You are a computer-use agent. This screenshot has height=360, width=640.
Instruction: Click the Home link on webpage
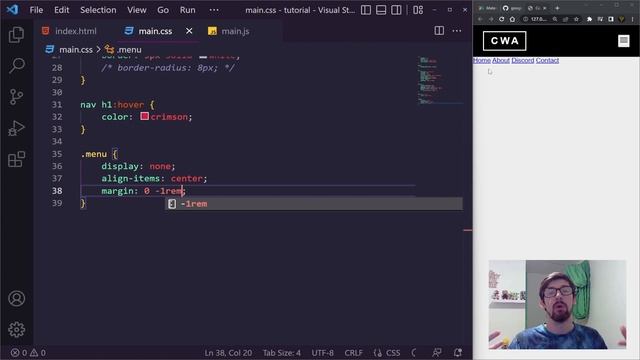482,60
